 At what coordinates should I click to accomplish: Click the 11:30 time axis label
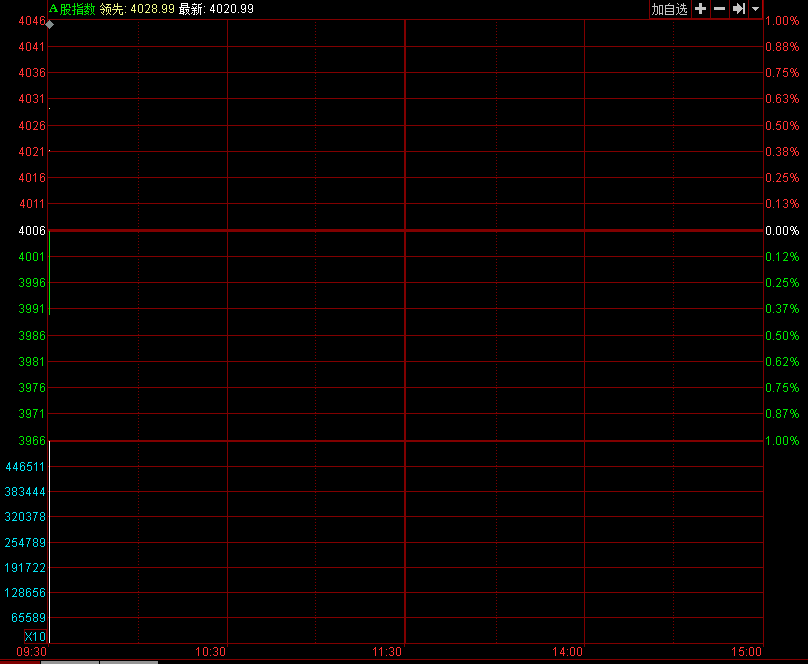[x=387, y=652]
